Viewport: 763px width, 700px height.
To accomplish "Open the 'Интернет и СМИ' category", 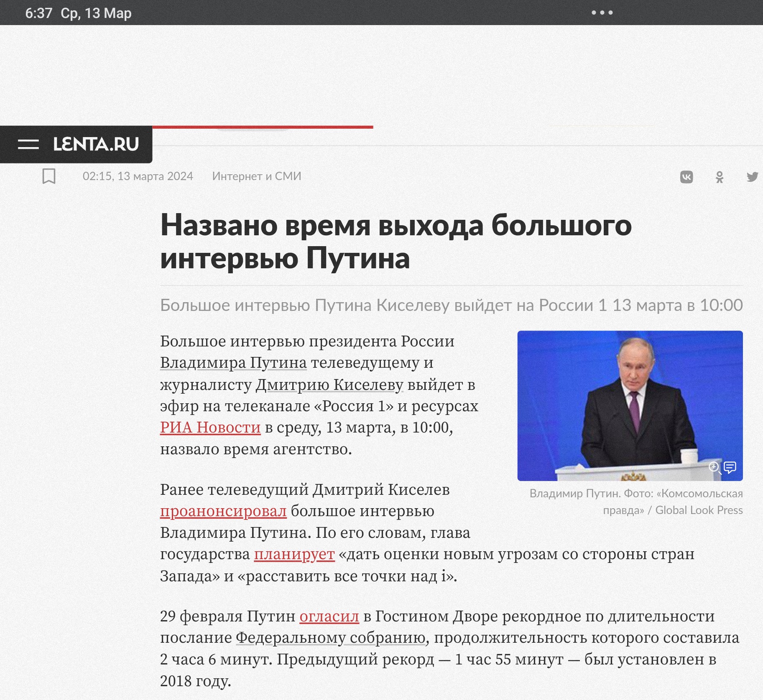I will pos(257,176).
